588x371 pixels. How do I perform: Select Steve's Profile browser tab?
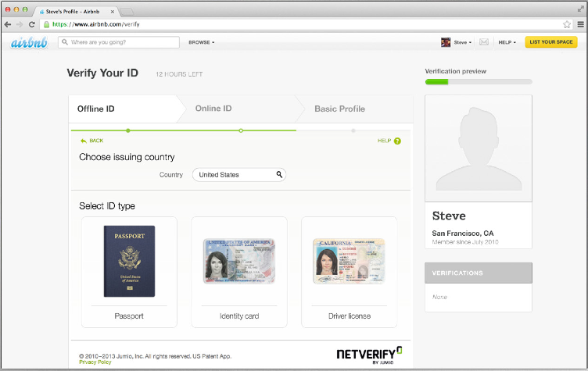pyautogui.click(x=73, y=12)
